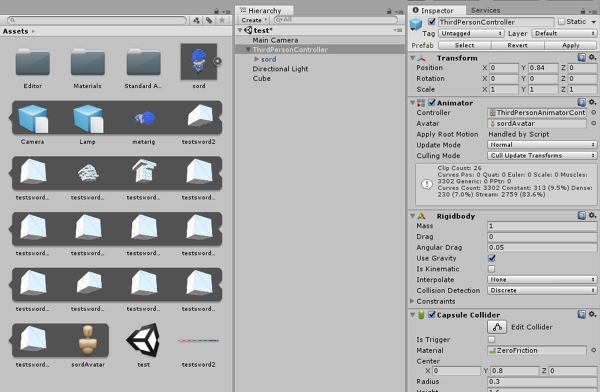The width and height of the screenshot is (600, 392).
Task: Click the game object cube icon in Inspector
Action: tap(416, 25)
